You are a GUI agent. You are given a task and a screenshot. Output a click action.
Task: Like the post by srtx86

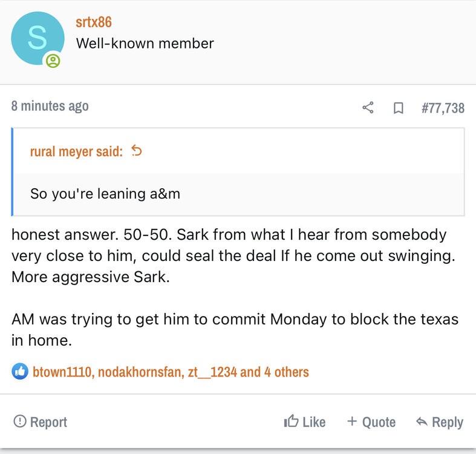pyautogui.click(x=305, y=422)
